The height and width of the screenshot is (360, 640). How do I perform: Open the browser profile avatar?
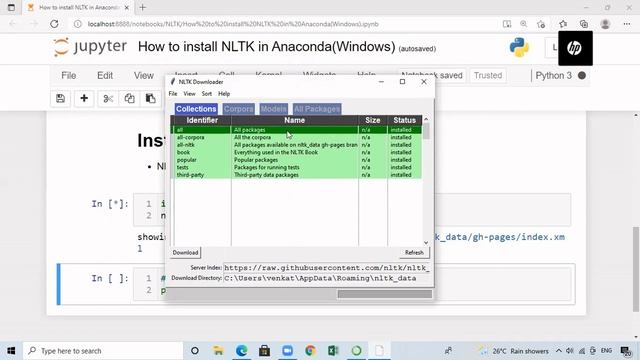pos(605,24)
